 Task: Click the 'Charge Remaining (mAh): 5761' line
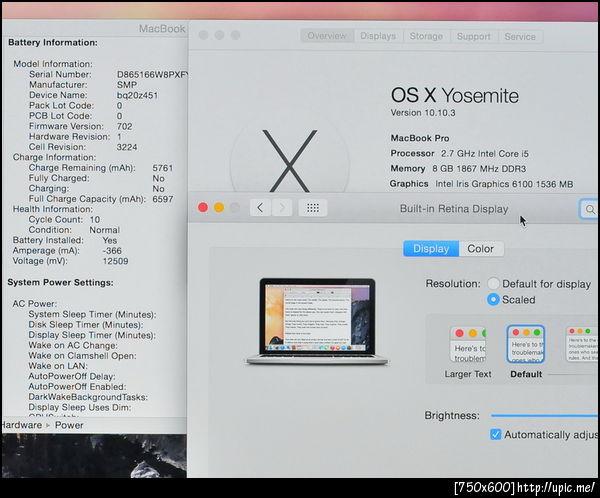101,168
